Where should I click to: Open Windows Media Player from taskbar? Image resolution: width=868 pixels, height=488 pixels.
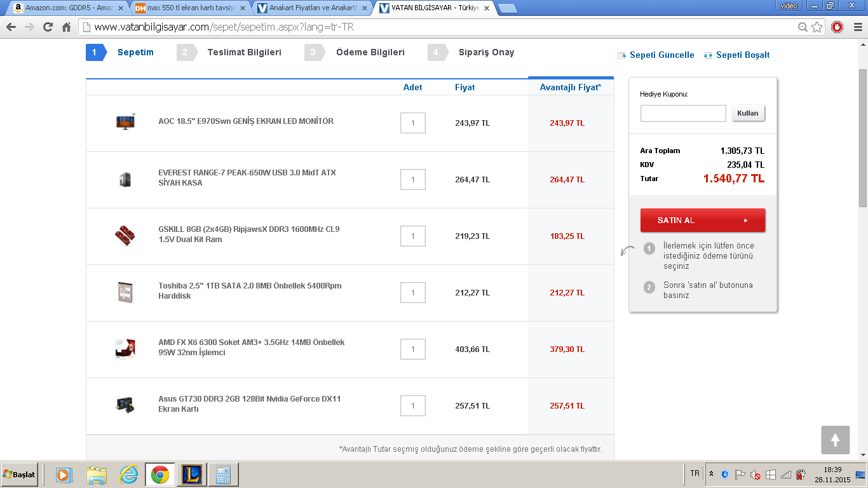(64, 475)
